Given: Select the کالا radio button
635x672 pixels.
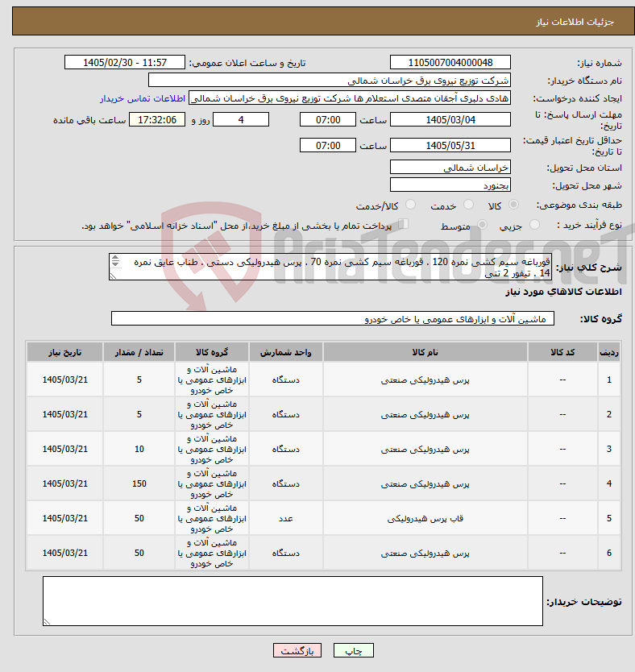Looking at the screenshot, I should click(513, 205).
